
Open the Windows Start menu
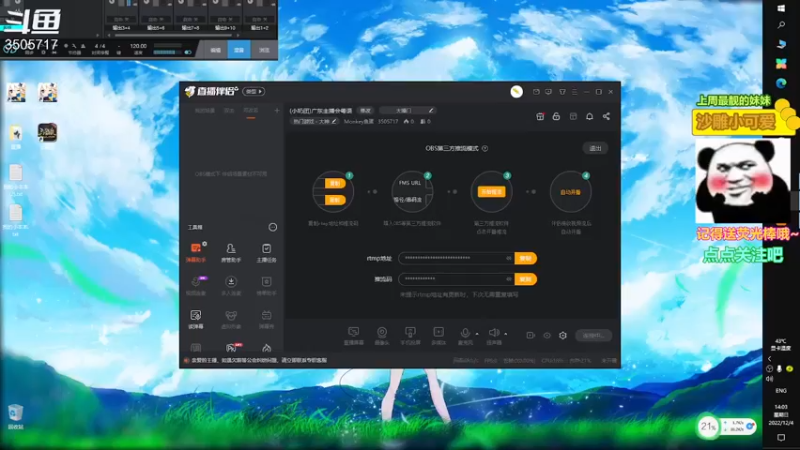tap(781, 9)
